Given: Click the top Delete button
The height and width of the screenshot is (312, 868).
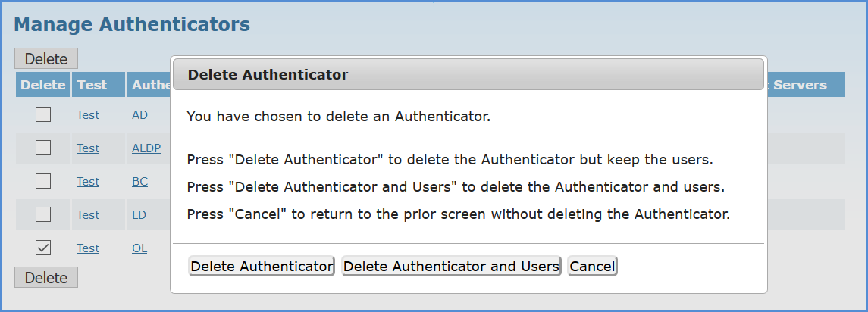Looking at the screenshot, I should pos(46,58).
